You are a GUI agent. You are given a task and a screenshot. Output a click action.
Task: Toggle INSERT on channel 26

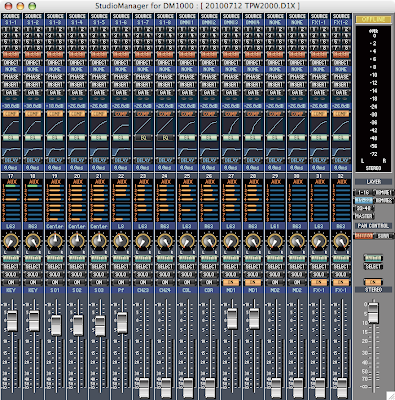pos(209,84)
